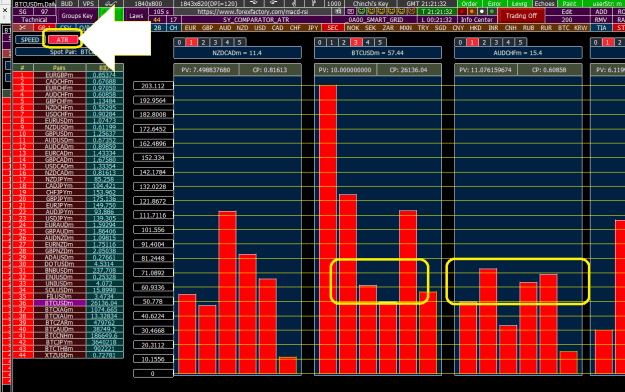Click the orange dot indicator button
Viewport: 625px width, 392px height.
tap(472, 12)
